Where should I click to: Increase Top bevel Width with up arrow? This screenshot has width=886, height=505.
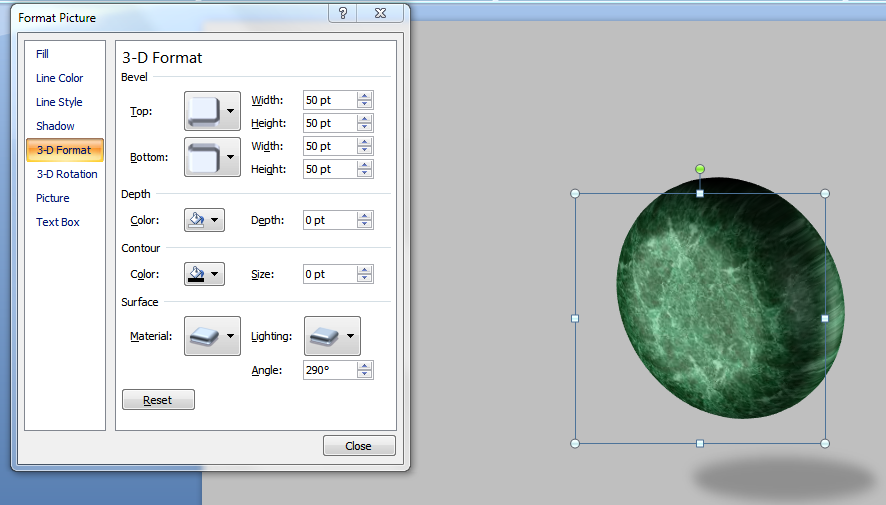pos(365,96)
